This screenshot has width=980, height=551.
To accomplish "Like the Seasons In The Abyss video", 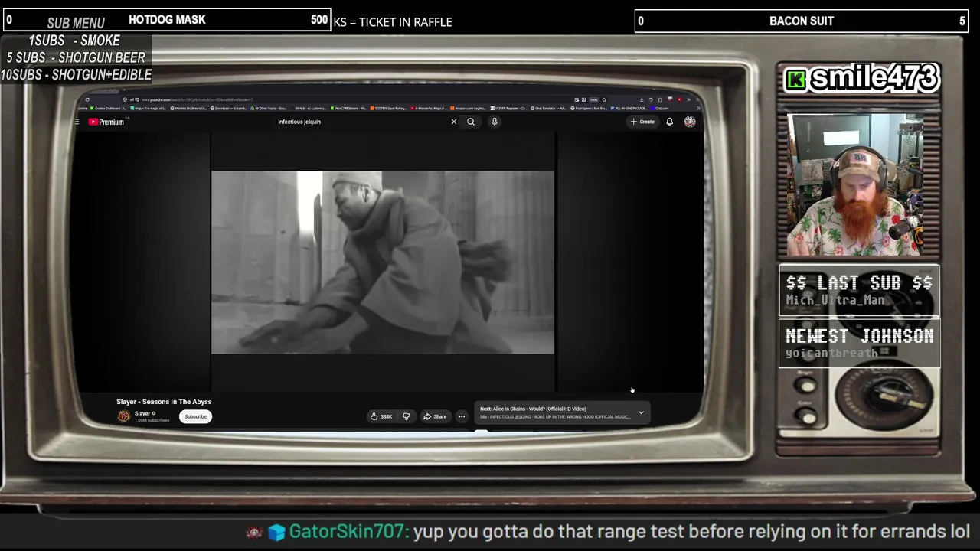I will tap(381, 416).
